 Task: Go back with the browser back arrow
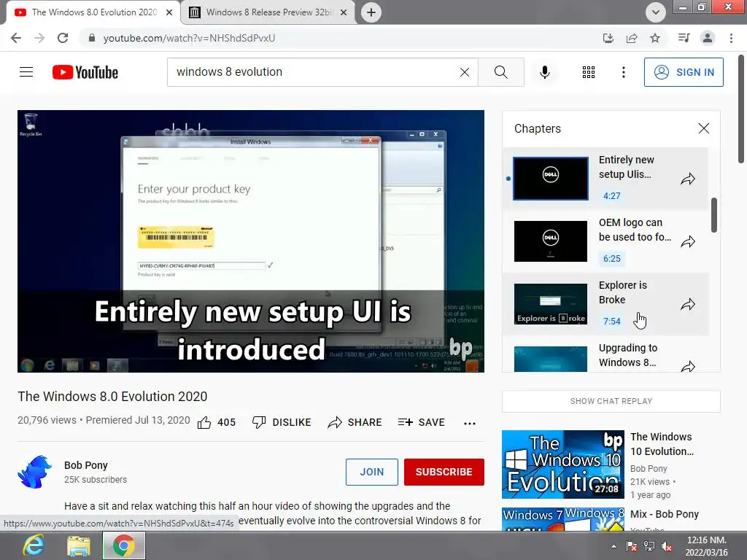point(16,38)
